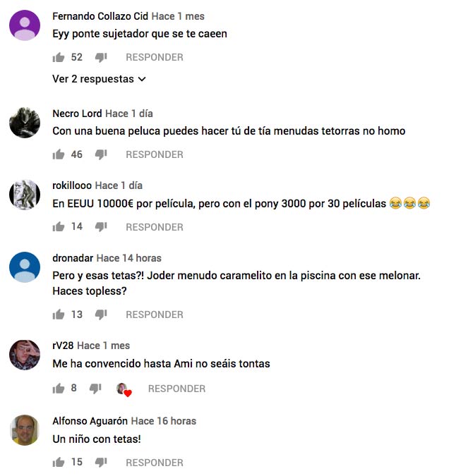Click RESPONDER under dronadar's comment
The height and width of the screenshot is (476, 456).
click(x=155, y=315)
